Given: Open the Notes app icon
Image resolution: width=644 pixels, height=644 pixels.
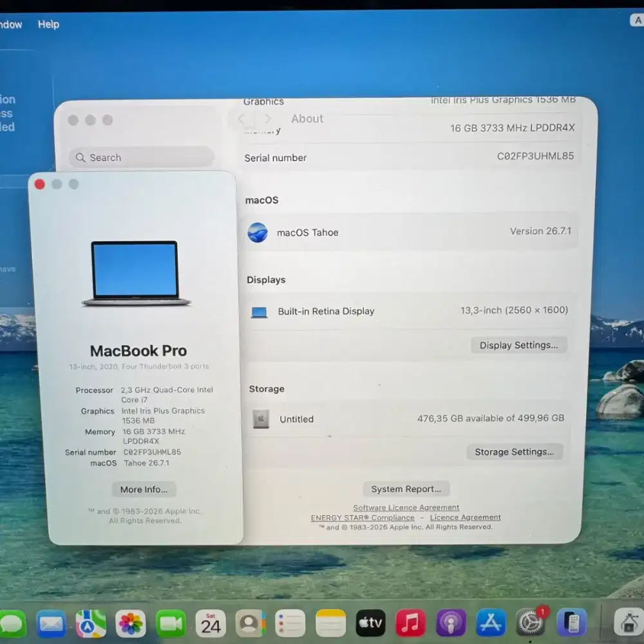Looking at the screenshot, I should click(330, 623).
